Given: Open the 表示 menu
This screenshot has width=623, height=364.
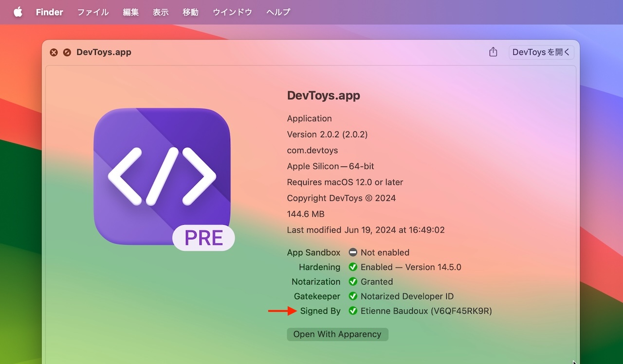Looking at the screenshot, I should [161, 12].
